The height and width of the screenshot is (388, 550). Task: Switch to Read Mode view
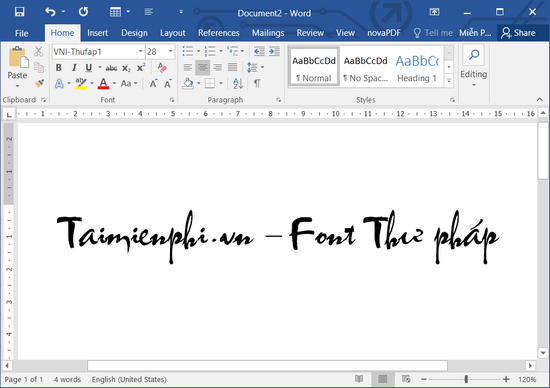point(359,379)
